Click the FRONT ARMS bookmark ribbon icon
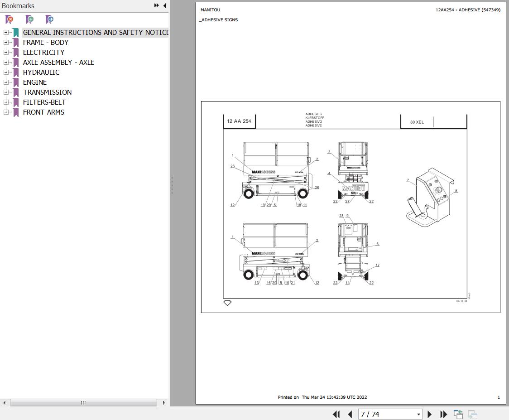Screen dimensions: 509x420 [15, 112]
